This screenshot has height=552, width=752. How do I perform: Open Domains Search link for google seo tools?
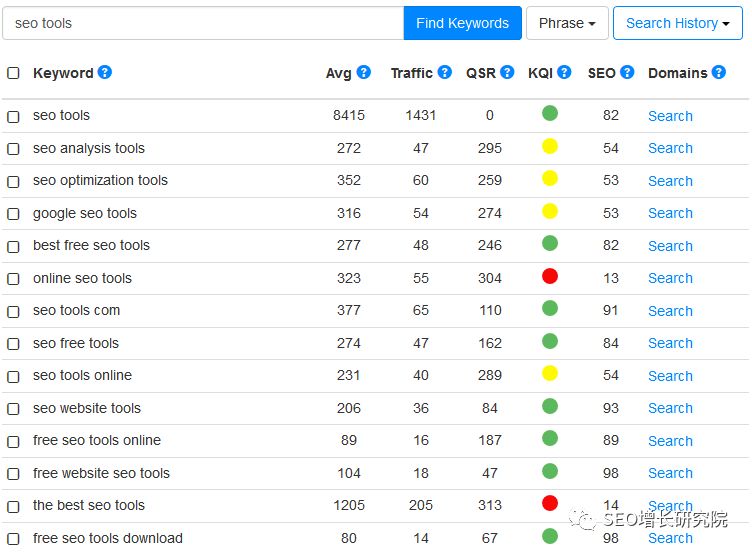click(x=670, y=213)
